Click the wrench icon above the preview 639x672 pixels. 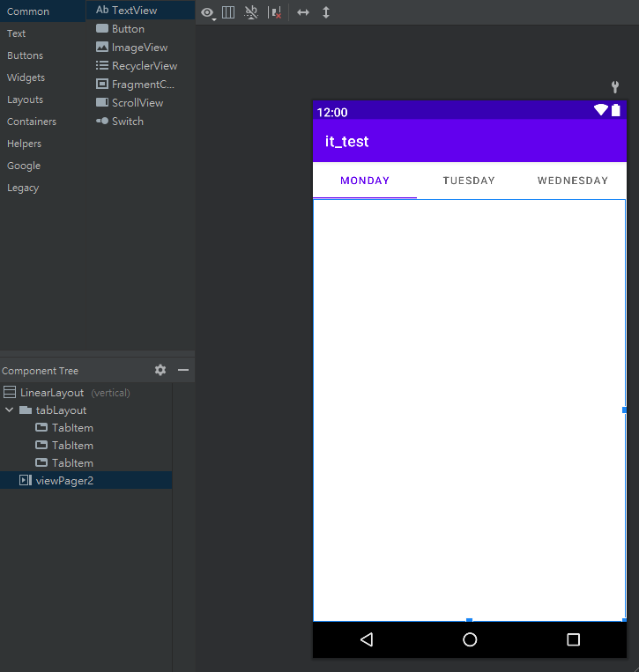(615, 87)
